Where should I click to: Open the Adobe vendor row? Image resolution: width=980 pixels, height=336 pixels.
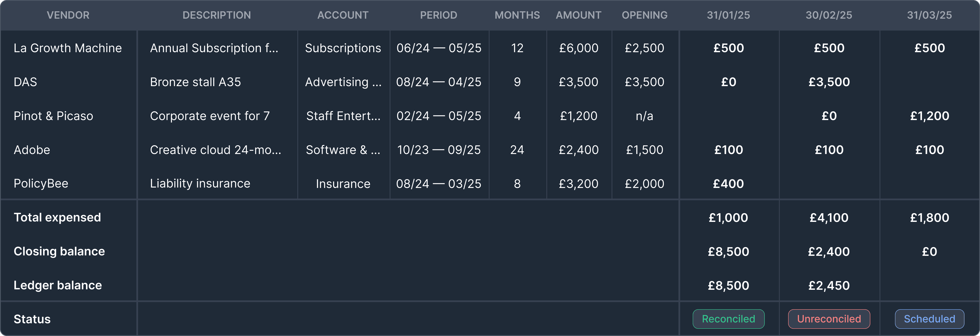[x=32, y=150]
